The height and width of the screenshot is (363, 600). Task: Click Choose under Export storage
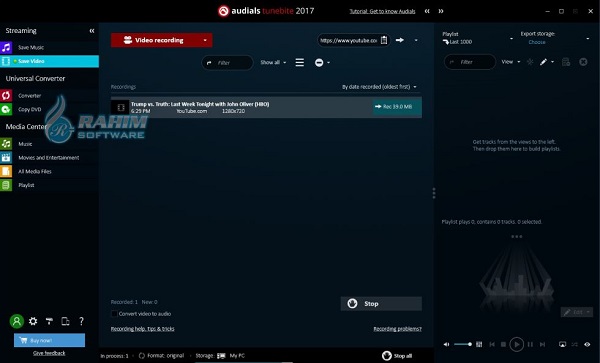point(537,42)
